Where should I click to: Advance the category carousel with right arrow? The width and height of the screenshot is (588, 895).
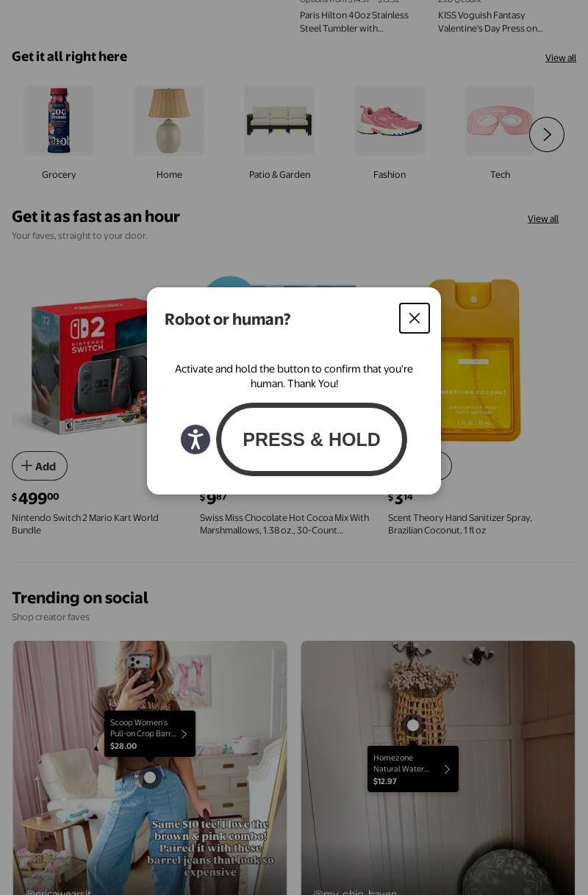tap(547, 134)
